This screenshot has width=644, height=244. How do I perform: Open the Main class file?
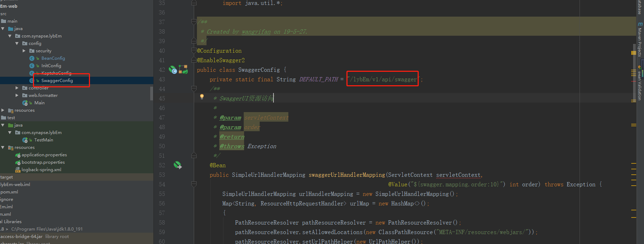click(39, 103)
